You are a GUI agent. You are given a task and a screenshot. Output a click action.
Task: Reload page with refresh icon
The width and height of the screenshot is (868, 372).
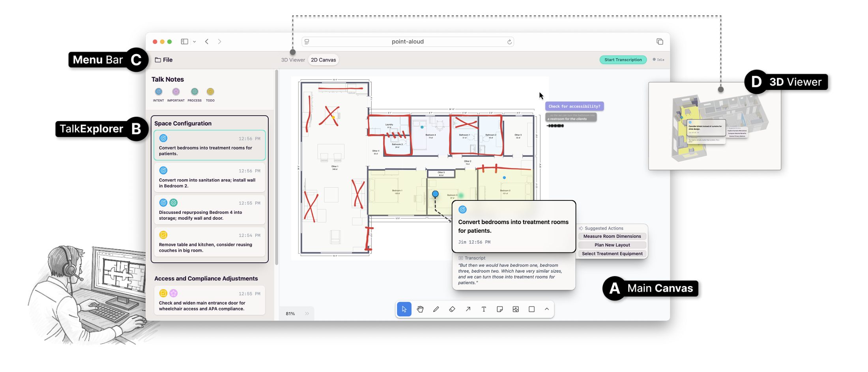(509, 42)
